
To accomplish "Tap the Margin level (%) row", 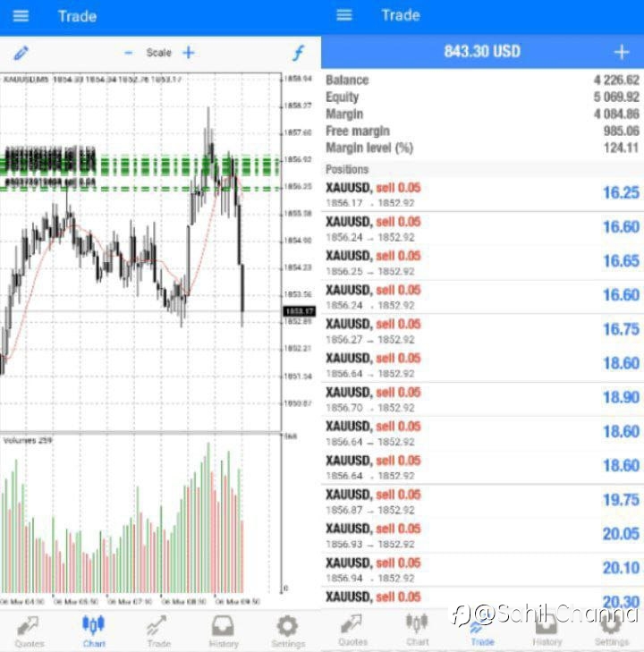I will click(483, 148).
